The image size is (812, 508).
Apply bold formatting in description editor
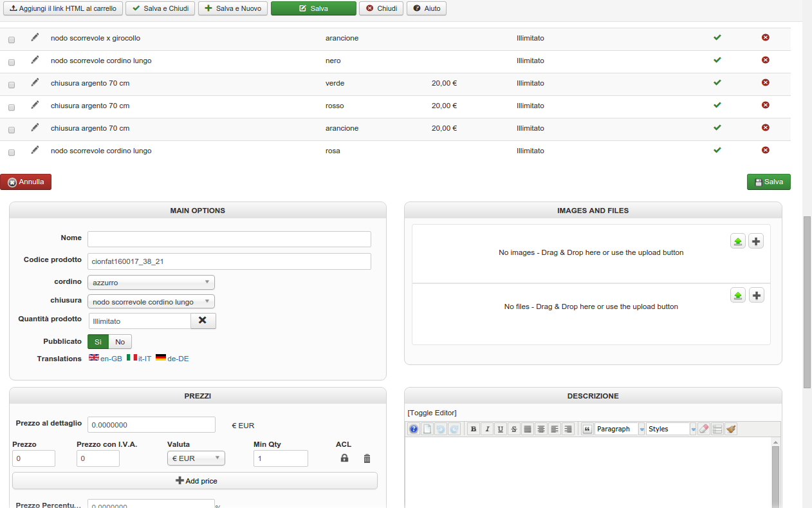pyautogui.click(x=474, y=429)
